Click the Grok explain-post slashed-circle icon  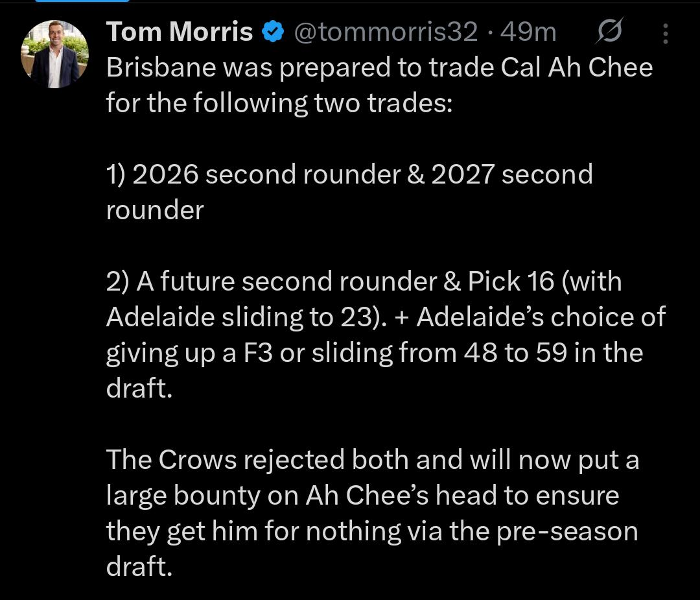pos(609,31)
